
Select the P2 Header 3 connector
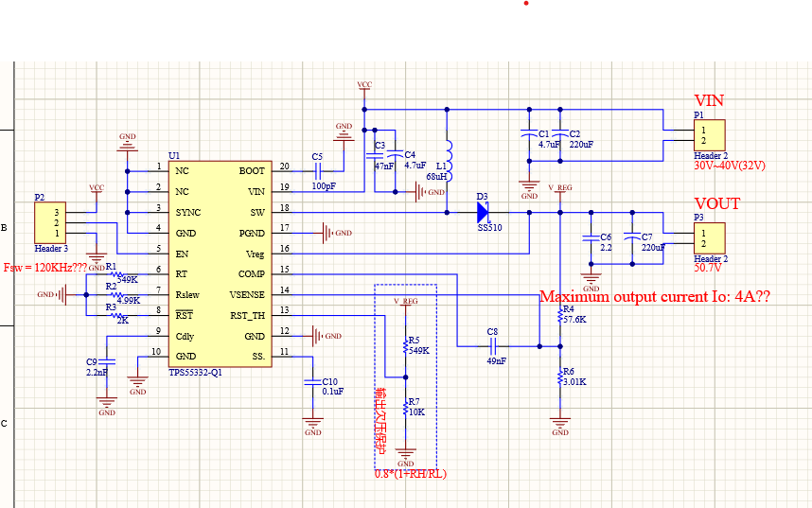tap(50, 222)
